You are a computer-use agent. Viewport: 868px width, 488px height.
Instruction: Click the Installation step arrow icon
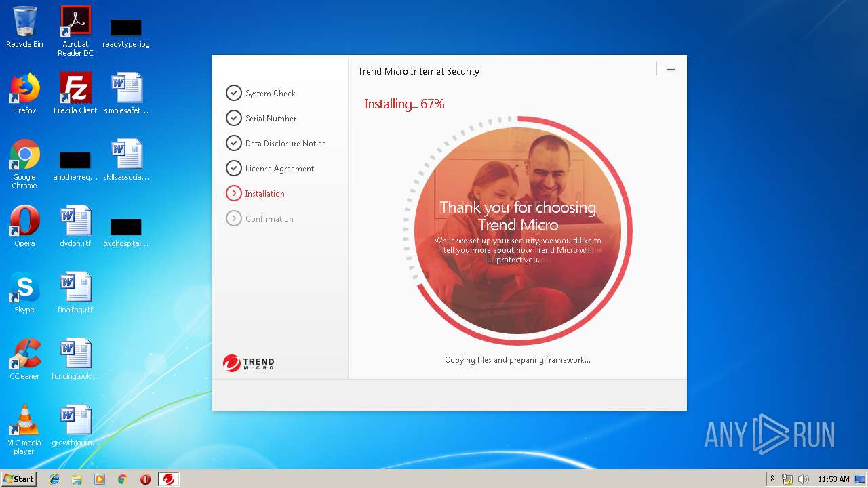pyautogui.click(x=234, y=193)
